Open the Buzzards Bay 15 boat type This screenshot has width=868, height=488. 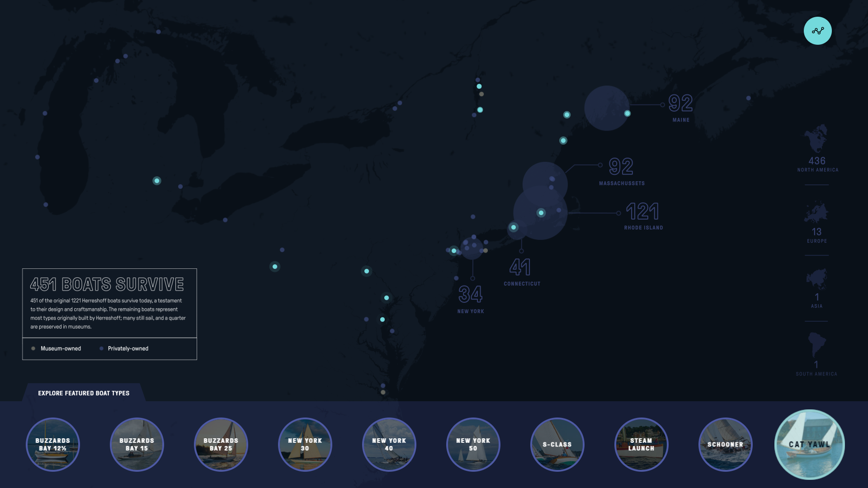[137, 445]
